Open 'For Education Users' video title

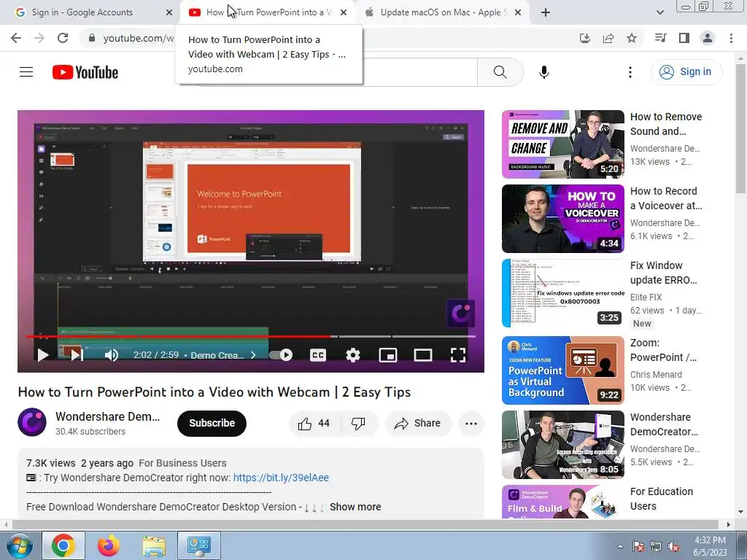pos(661,499)
